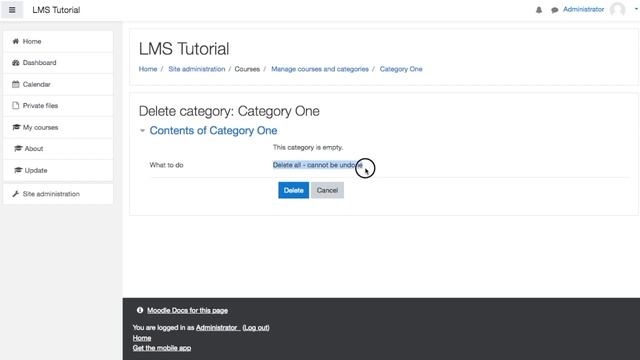
Task: Click the Administrator avatar picture
Action: coord(618,9)
